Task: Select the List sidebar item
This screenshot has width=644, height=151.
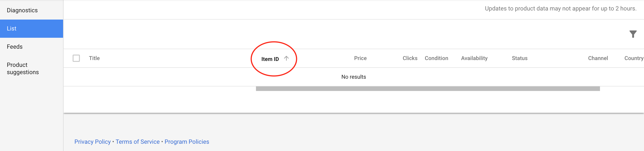Action: (x=32, y=29)
